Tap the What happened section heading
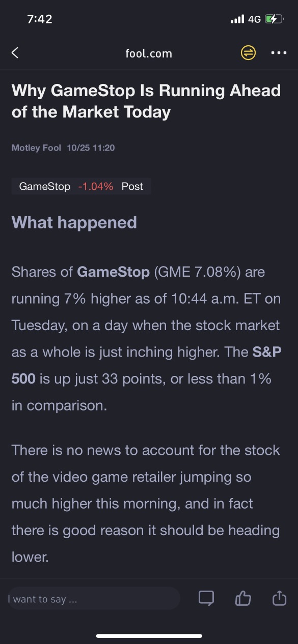Screen dimensions: 298x644 (74, 222)
